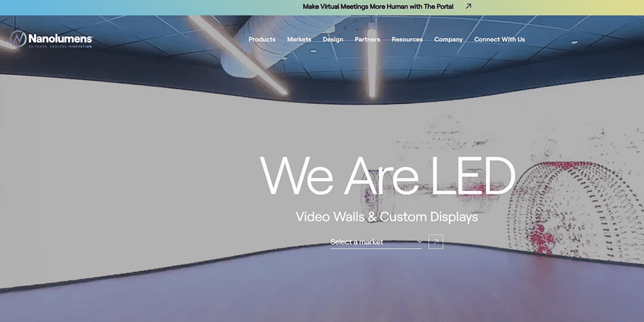Open the Markets menu
The width and height of the screenshot is (644, 322).
click(x=299, y=39)
